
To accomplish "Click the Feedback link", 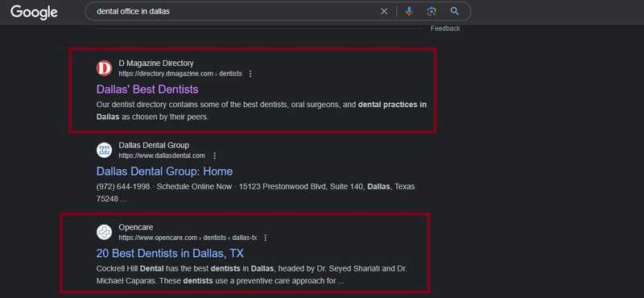I will coord(445,28).
